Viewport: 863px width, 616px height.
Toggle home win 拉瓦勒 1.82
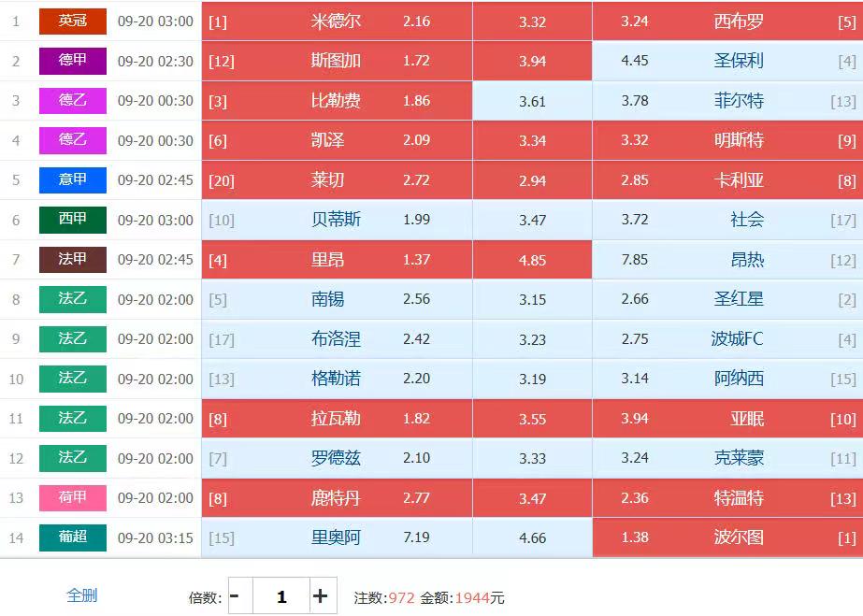click(337, 419)
